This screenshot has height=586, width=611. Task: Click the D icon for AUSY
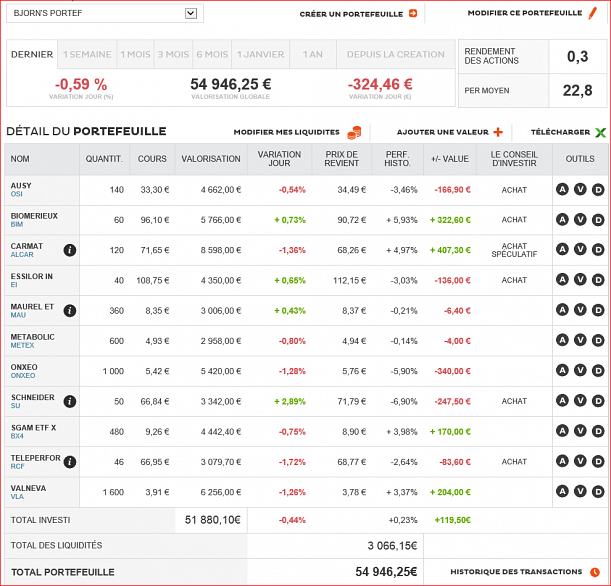(x=598, y=189)
